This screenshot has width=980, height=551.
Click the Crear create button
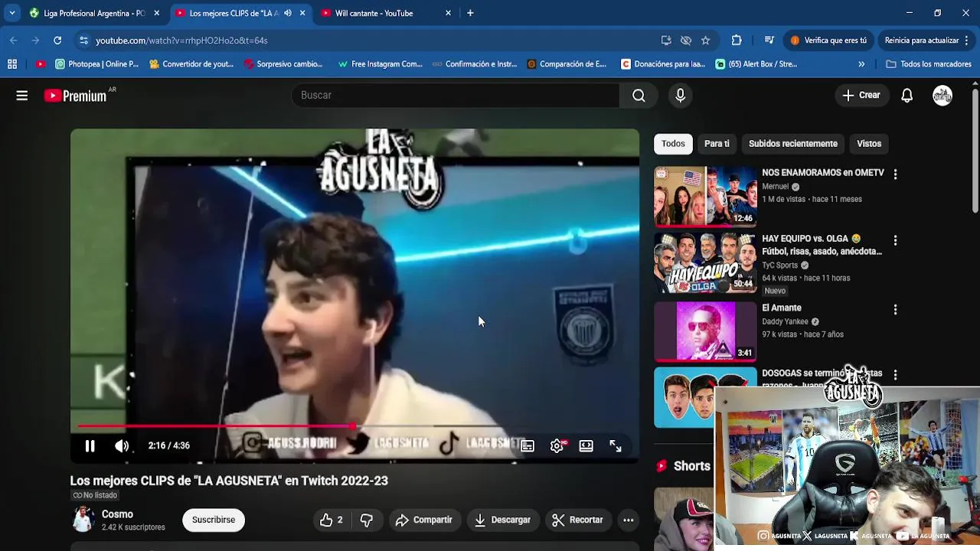(x=861, y=95)
